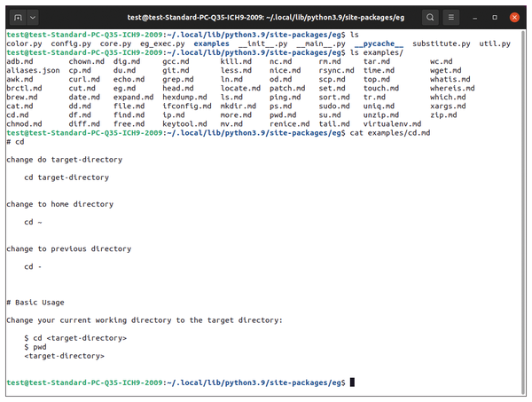Click expand.md in examples list
The width and height of the screenshot is (532, 402).
pos(133,97)
